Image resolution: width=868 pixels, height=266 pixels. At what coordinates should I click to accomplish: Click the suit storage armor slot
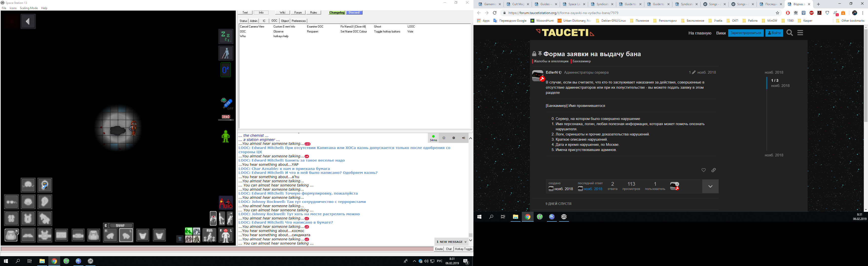[45, 235]
